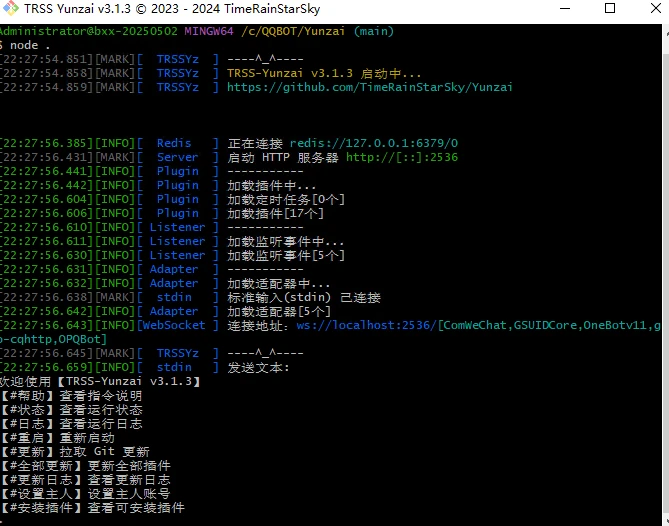669x526 pixels.
Task: Click the '【#更新】拉取 Git 更新' line
Action: (x=75, y=451)
